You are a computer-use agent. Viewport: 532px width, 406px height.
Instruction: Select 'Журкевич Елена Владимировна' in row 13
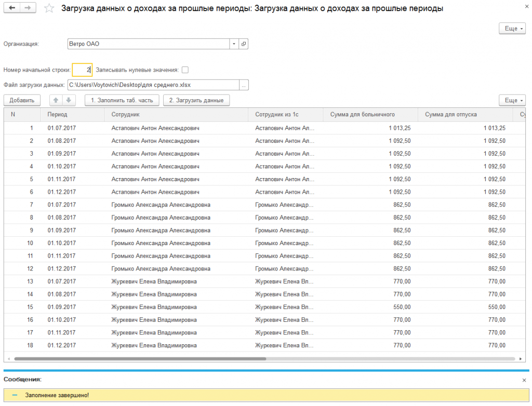[x=154, y=281]
